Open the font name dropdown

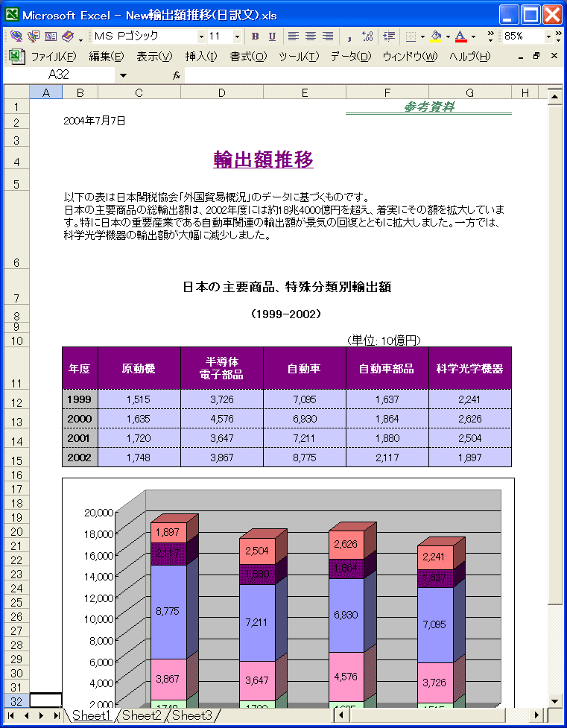pyautogui.click(x=201, y=37)
